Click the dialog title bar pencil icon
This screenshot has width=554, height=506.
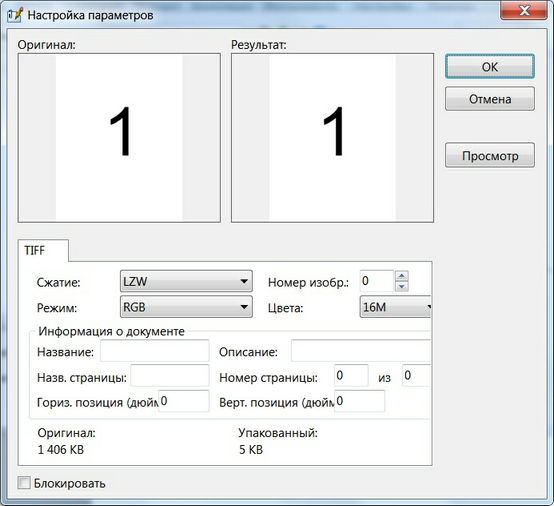tap(15, 15)
